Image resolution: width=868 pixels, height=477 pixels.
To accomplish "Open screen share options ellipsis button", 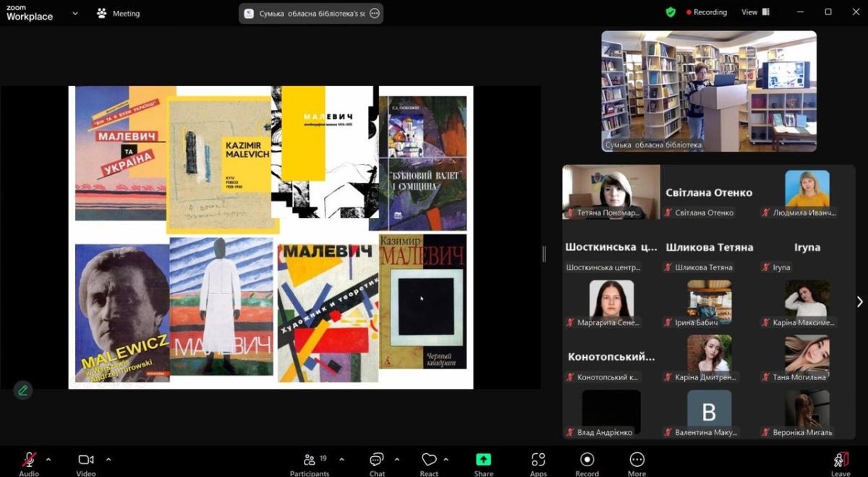I will pyautogui.click(x=374, y=13).
